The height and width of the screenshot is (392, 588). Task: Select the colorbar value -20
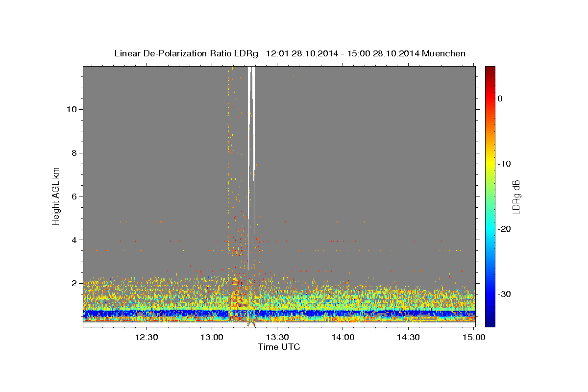[x=504, y=229]
